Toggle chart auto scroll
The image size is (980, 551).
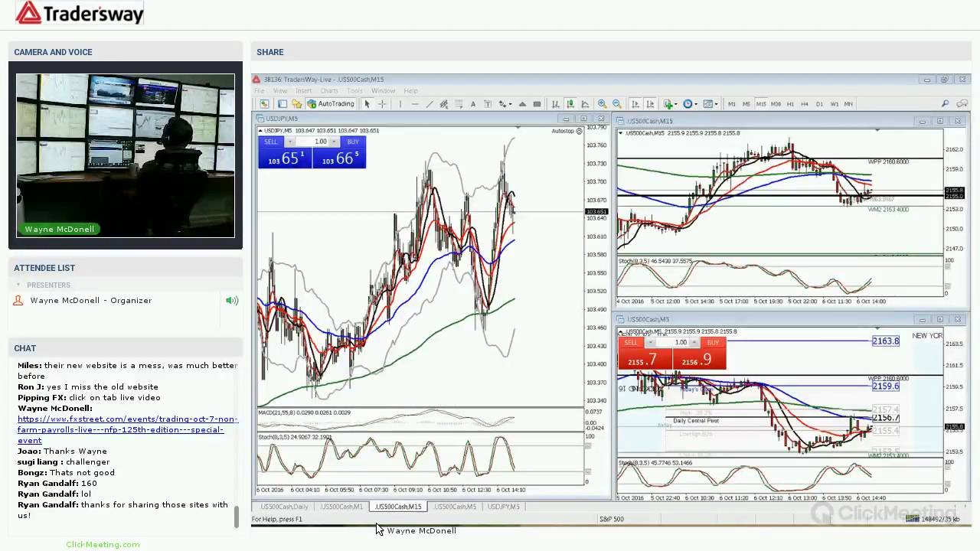pos(636,103)
